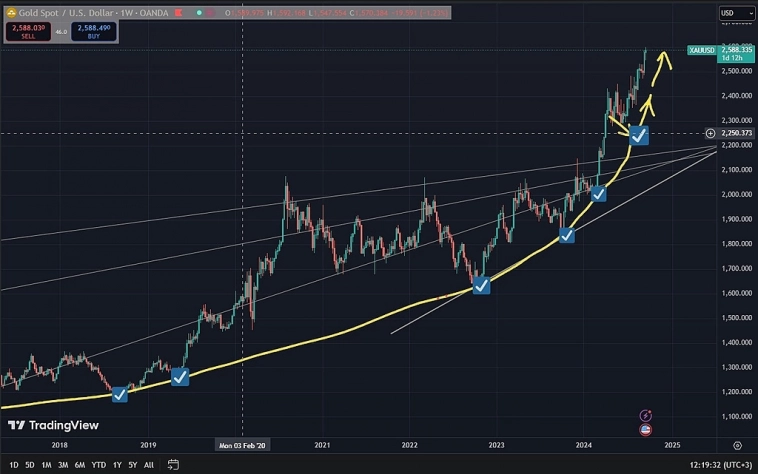
Task: Click the lightning bolt event icon
Action: point(645,415)
